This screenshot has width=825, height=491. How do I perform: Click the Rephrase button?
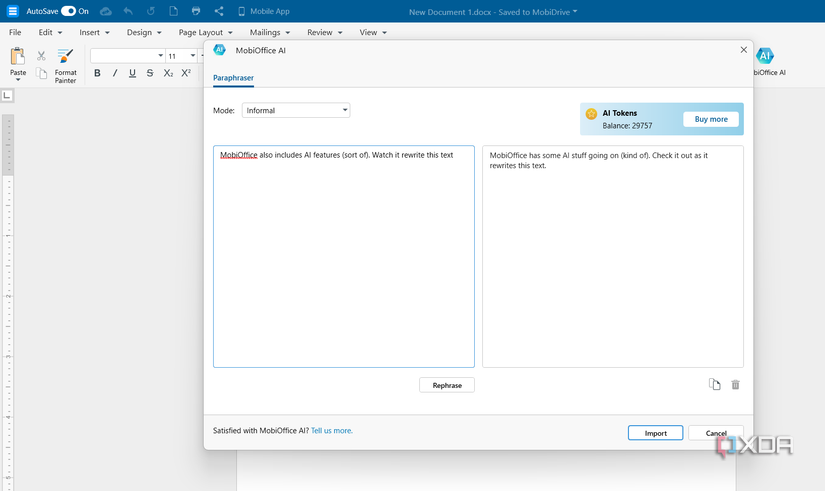[x=447, y=385]
